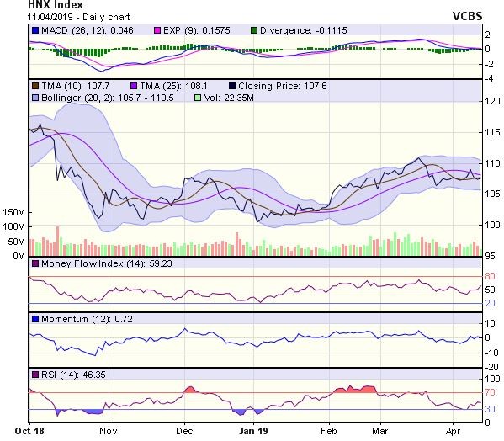Click the RSI (14) legend swatch
Screen dimensions: 504x441
pos(35,375)
